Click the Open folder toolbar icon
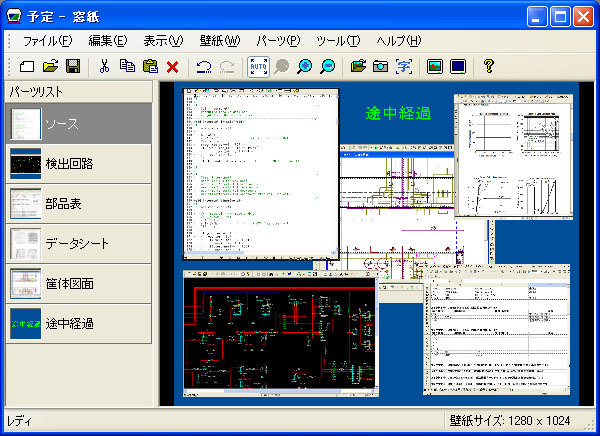 tap(50, 67)
